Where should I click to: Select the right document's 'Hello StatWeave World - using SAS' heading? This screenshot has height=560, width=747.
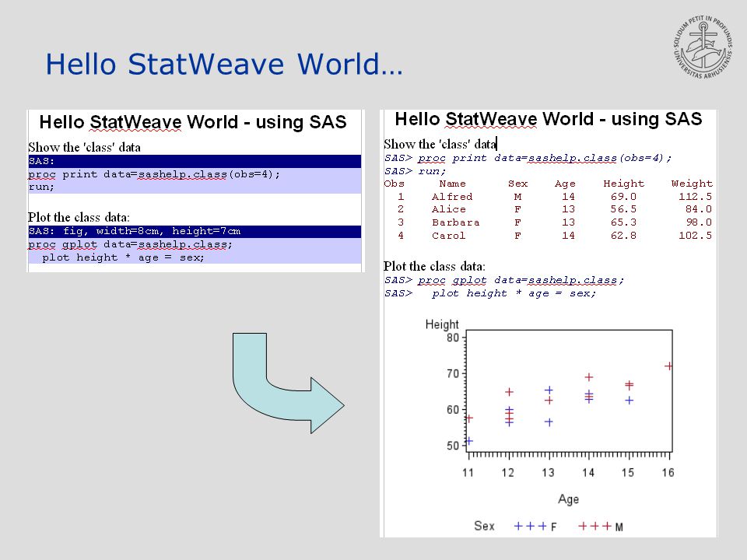coord(549,119)
